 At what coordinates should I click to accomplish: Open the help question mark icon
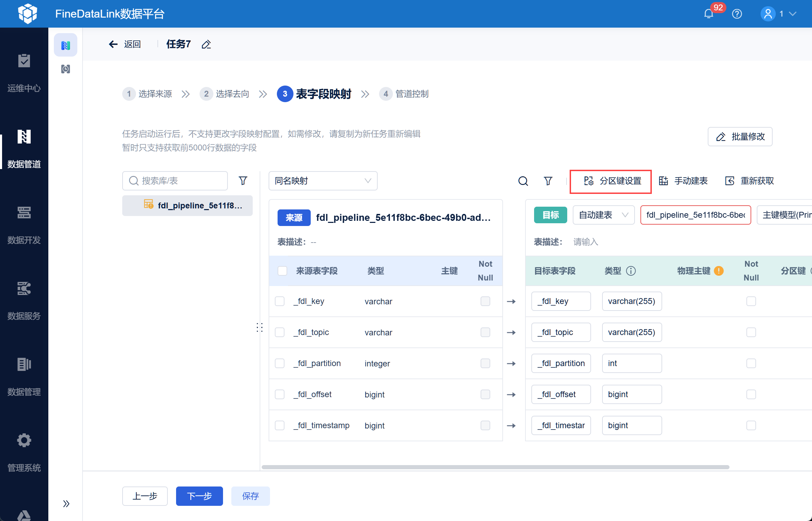click(737, 14)
